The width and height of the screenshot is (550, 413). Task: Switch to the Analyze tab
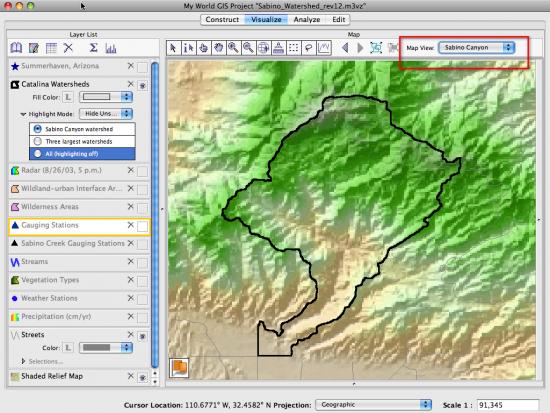click(307, 20)
